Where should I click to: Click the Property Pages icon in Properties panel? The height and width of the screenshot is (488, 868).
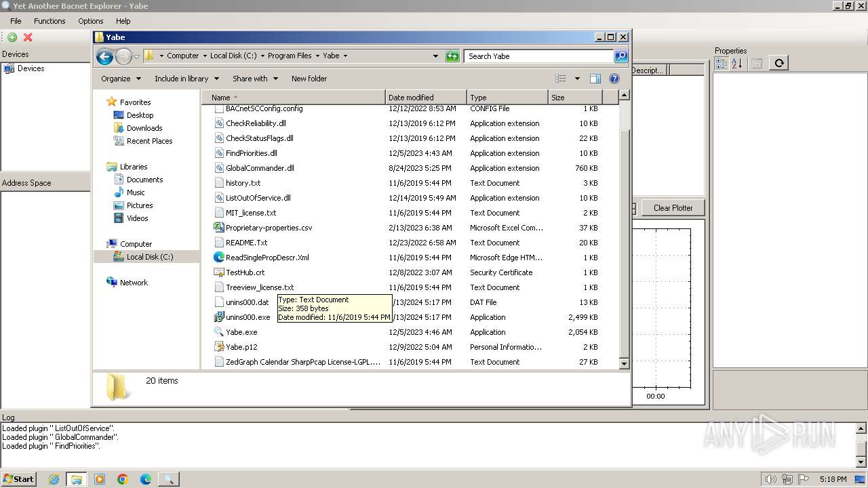tap(757, 63)
